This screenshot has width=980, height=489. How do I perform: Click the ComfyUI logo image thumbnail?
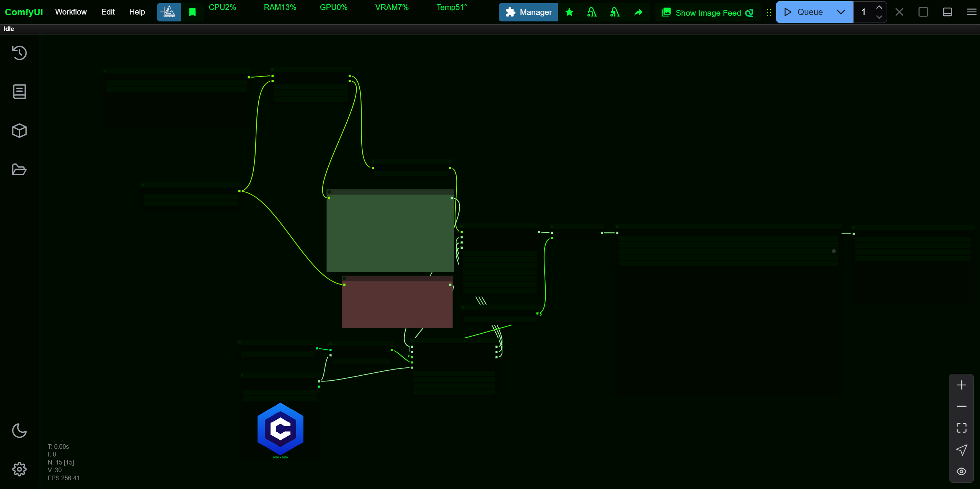(x=280, y=429)
